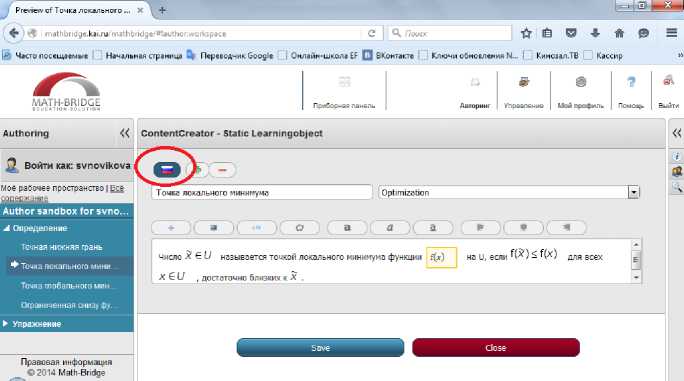Open the Optimization dropdown arrow
Image resolution: width=684 pixels, height=381 pixels.
633,192
